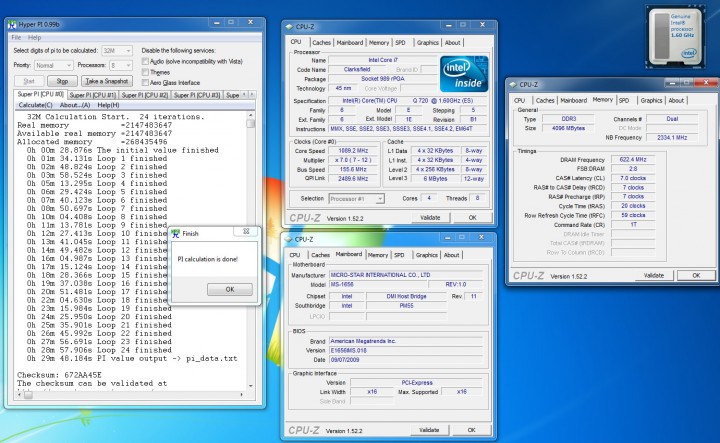Open About tab in Memory CPU-Z window
This screenshot has height=443, width=720.
(676, 101)
